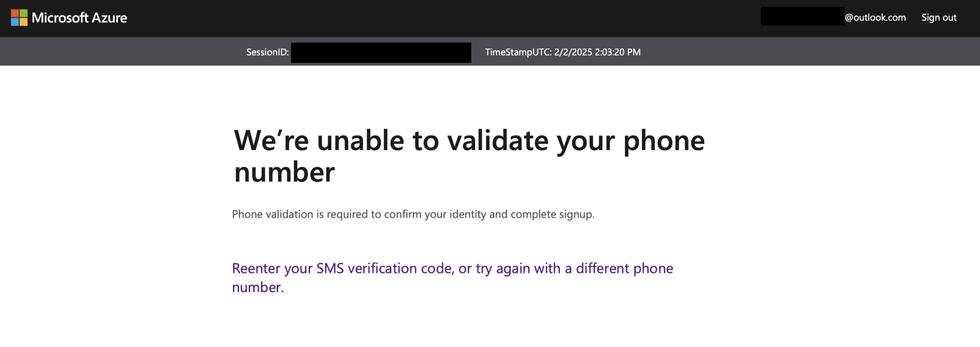
Task: Click the redacted username before @outlook.com
Action: click(803, 17)
